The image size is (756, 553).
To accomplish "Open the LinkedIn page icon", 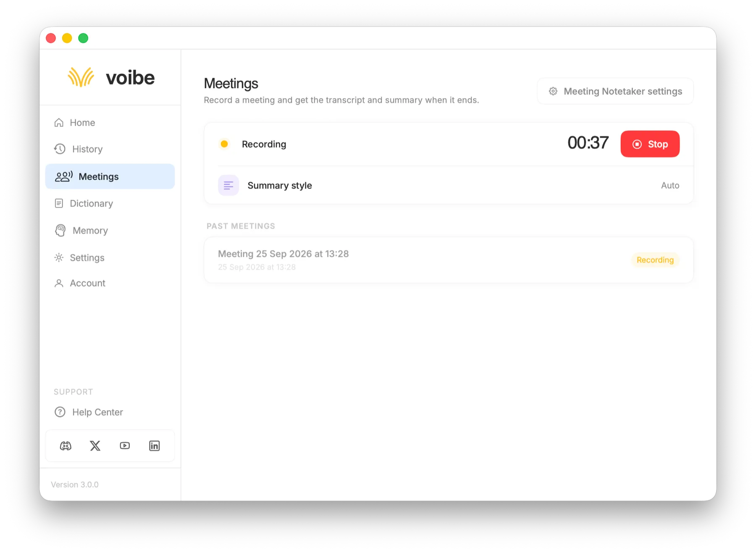I will point(155,446).
